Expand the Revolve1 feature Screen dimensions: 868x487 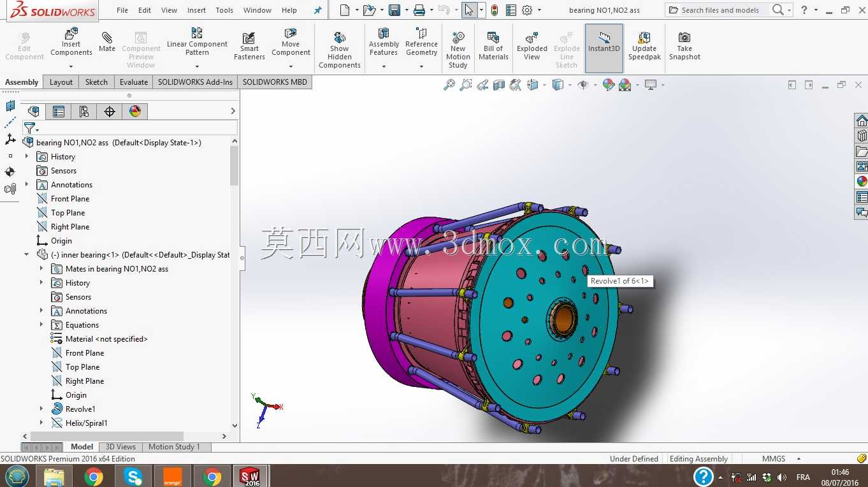click(41, 409)
